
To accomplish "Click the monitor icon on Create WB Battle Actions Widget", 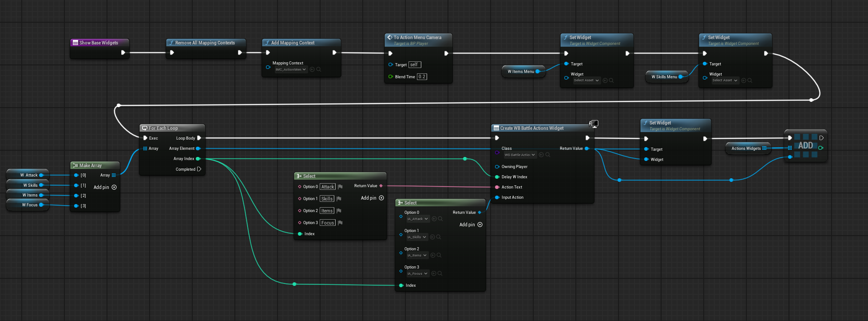I will click(594, 124).
